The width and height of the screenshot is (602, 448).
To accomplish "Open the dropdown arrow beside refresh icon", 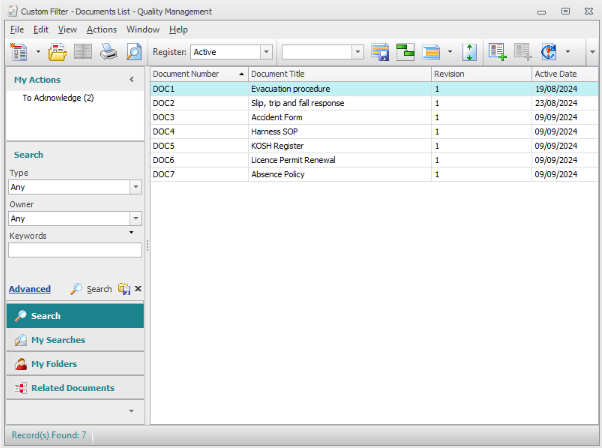I will tap(567, 51).
